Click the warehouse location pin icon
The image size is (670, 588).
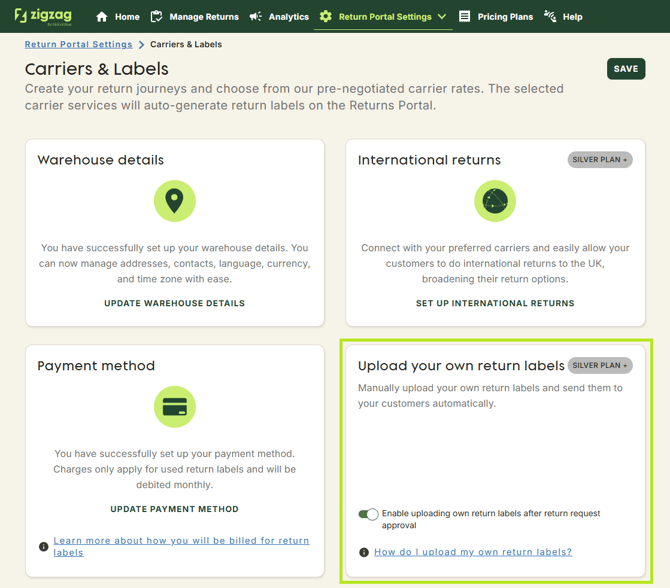pyautogui.click(x=175, y=201)
